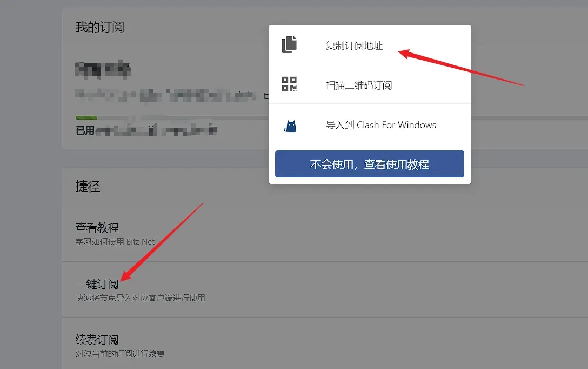This screenshot has height=369, width=588.
Task: Click the 快速将节点导入对应客户端进行使用 description
Action: click(141, 298)
